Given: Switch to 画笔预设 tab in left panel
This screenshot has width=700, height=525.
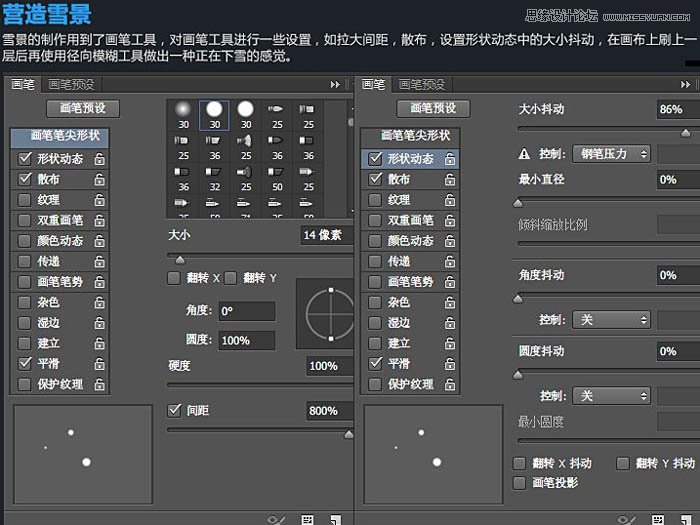Looking at the screenshot, I should (71, 84).
